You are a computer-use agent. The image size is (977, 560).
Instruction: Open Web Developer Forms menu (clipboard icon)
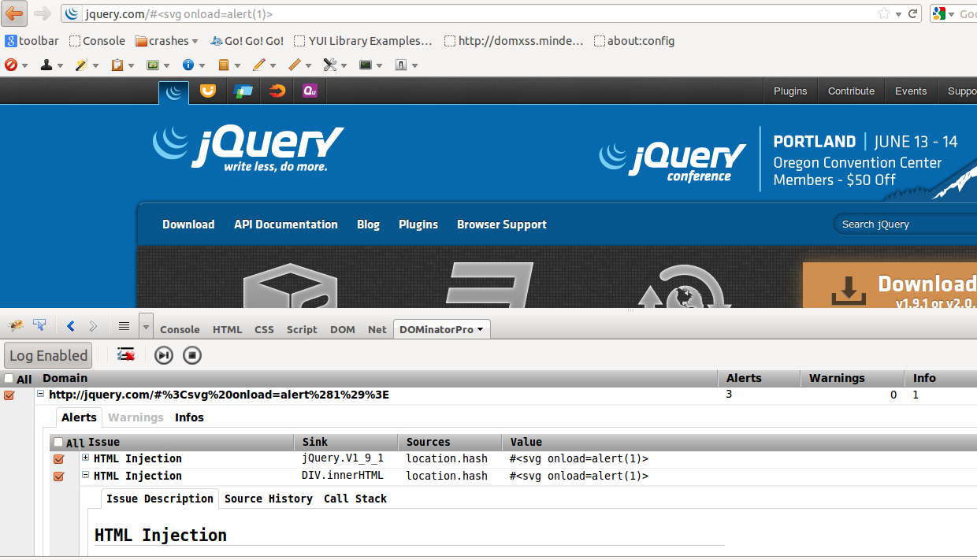[x=122, y=65]
